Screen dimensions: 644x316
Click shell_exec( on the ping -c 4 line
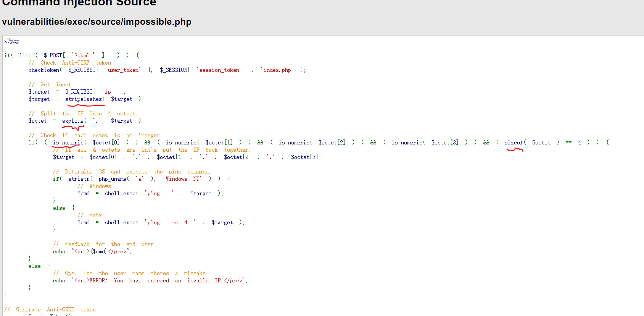click(x=122, y=222)
